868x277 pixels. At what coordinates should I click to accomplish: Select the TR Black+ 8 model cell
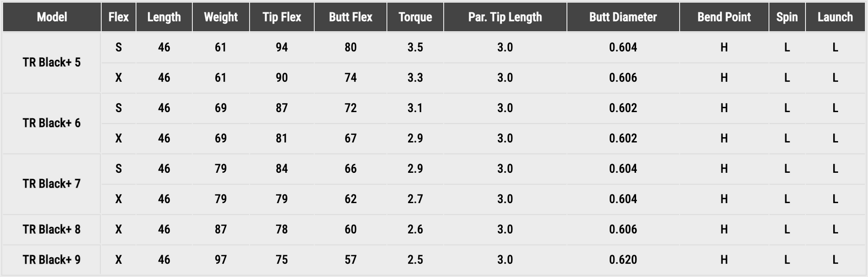pos(52,229)
